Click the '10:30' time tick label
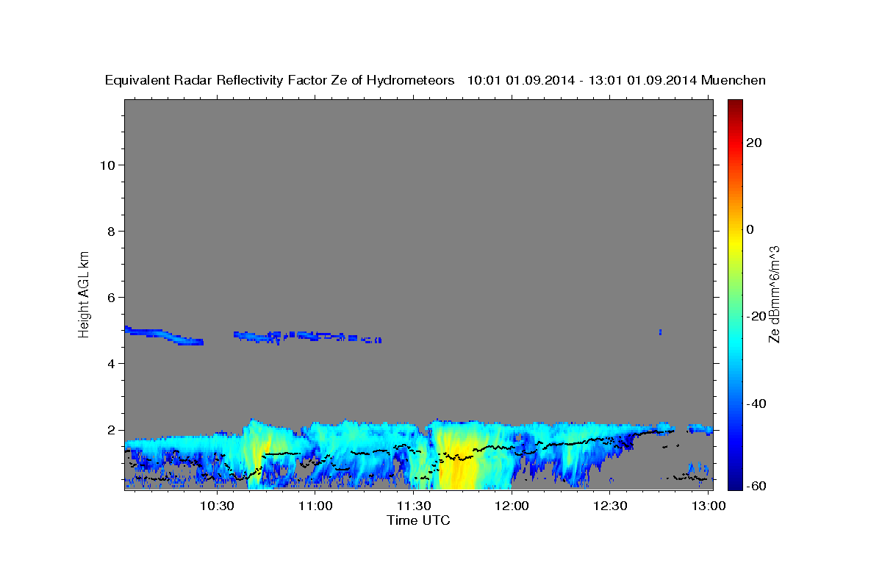The width and height of the screenshot is (882, 588). click(x=218, y=506)
